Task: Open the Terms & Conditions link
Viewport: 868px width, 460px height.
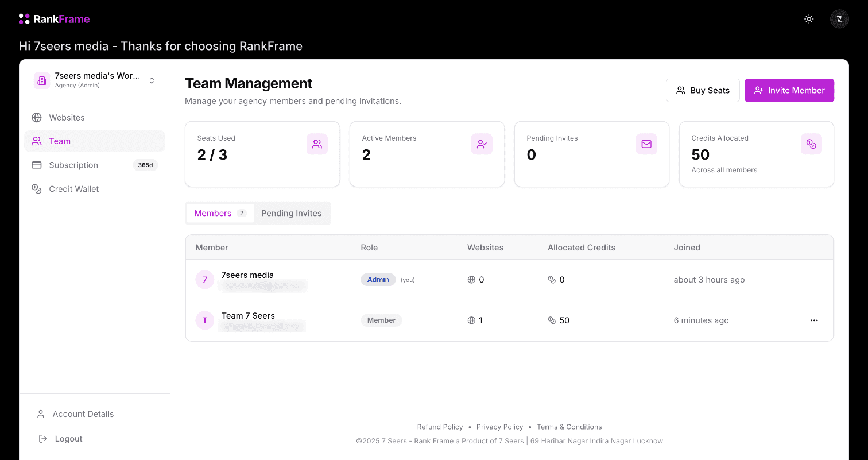Action: pos(569,427)
